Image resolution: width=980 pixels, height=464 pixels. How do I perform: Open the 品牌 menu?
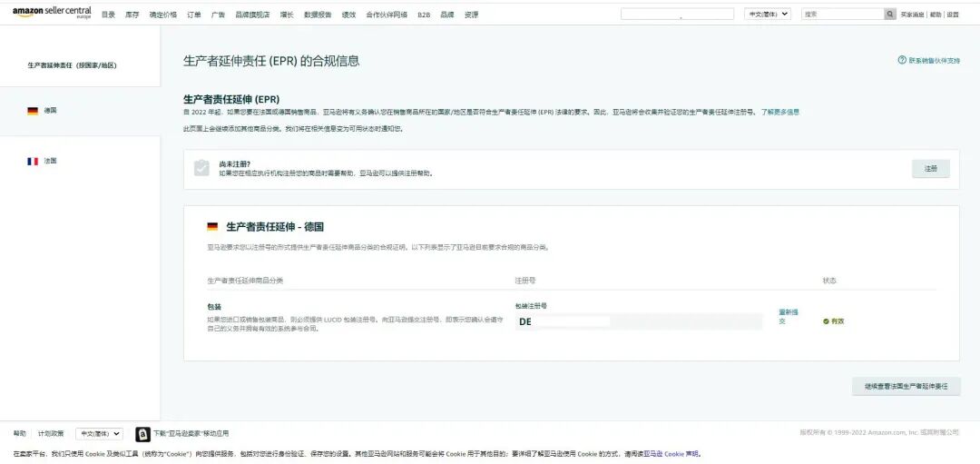coord(447,15)
